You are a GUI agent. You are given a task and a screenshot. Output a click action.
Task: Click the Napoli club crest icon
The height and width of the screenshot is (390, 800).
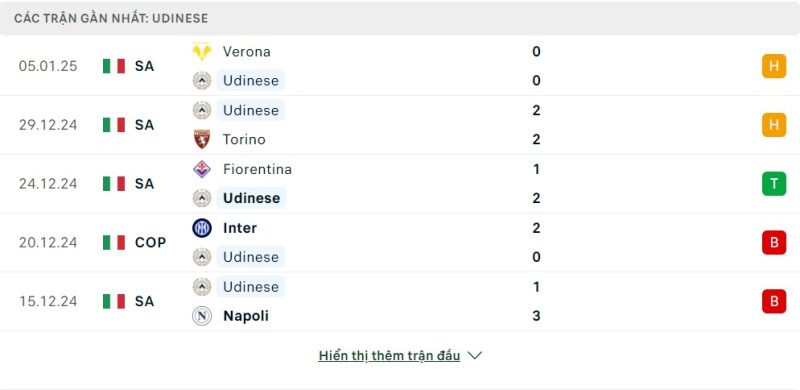pyautogui.click(x=202, y=316)
